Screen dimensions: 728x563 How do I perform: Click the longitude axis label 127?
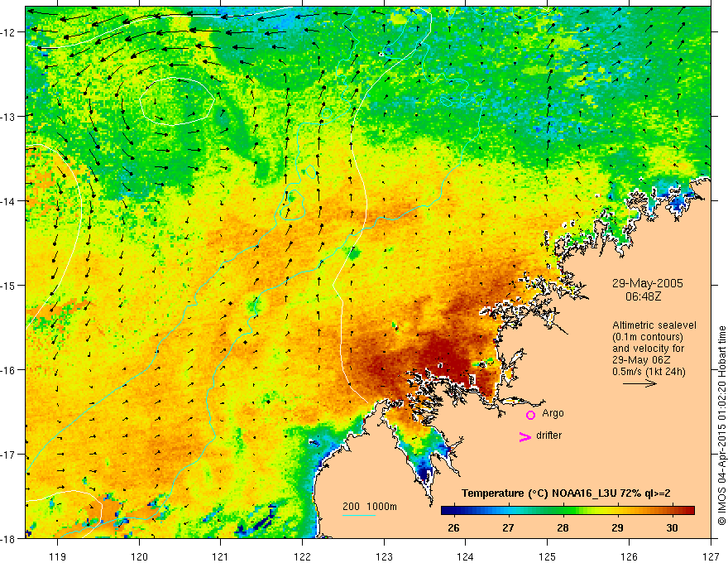point(711,556)
